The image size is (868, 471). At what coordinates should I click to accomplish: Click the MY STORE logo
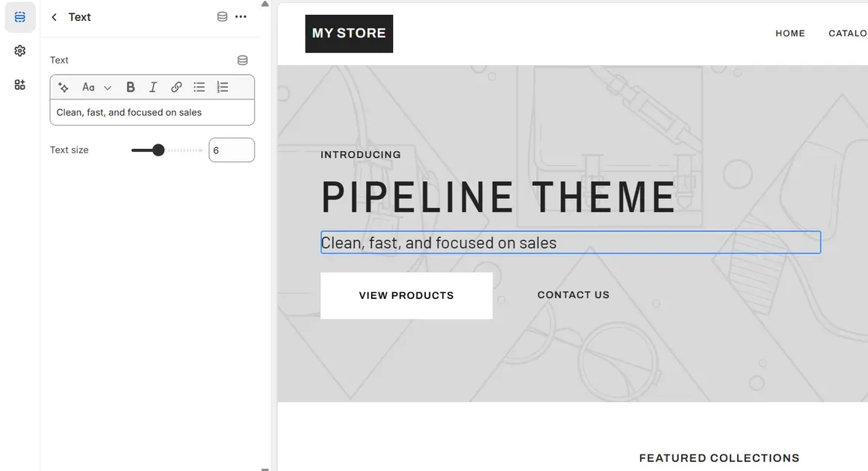tap(350, 34)
